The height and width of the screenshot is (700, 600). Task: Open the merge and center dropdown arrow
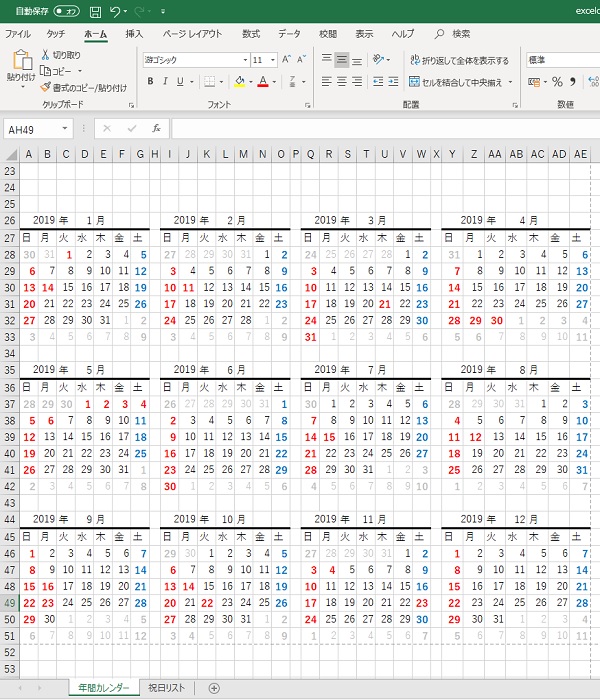[510, 82]
